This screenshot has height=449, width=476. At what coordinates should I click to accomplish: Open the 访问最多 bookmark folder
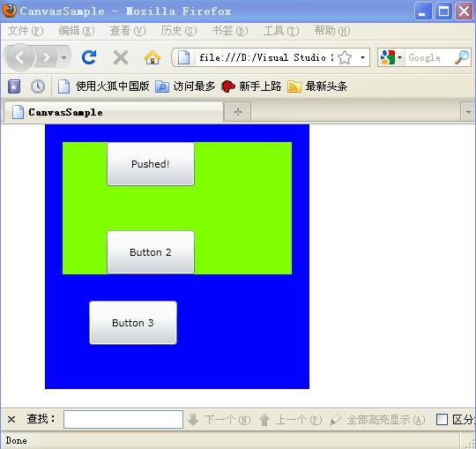click(185, 86)
